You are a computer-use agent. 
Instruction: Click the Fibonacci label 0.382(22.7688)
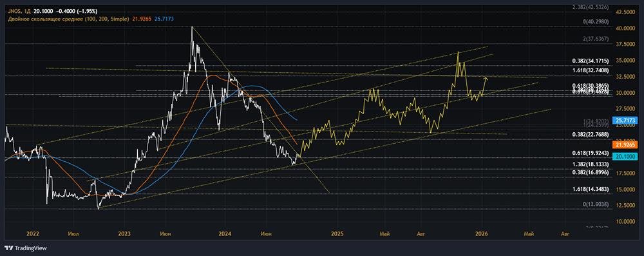pyautogui.click(x=590, y=134)
